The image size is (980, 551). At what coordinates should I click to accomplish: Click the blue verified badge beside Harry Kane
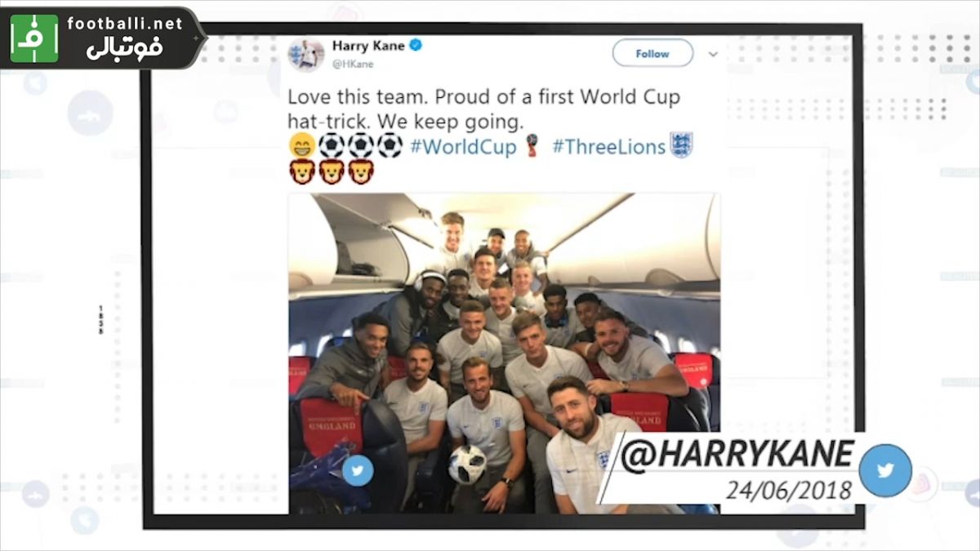(415, 46)
